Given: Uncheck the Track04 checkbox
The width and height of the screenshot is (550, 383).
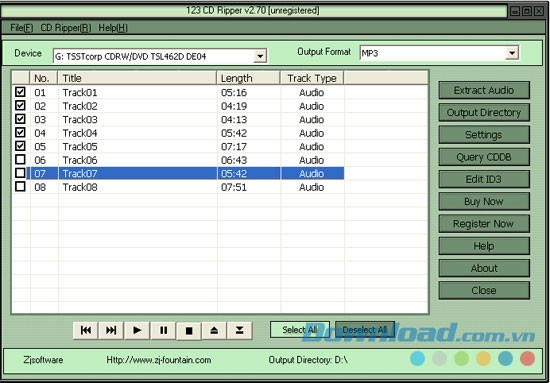Looking at the screenshot, I should [x=20, y=133].
